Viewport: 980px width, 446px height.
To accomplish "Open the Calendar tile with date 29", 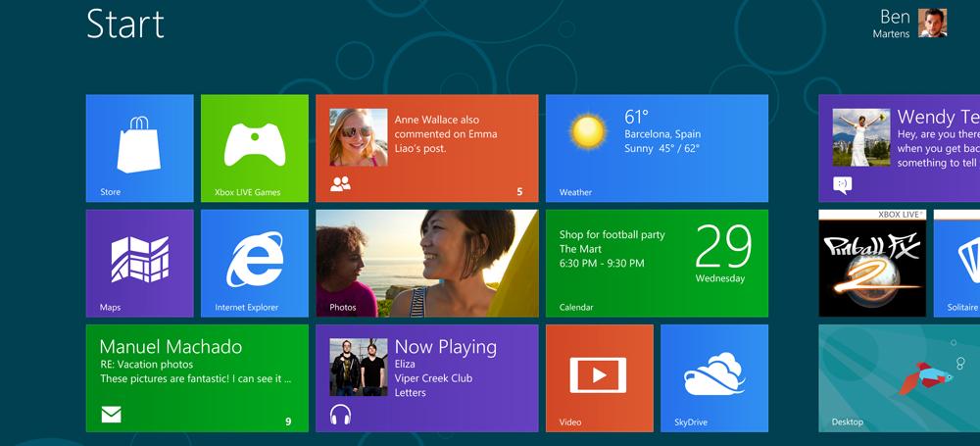I will coord(657,264).
